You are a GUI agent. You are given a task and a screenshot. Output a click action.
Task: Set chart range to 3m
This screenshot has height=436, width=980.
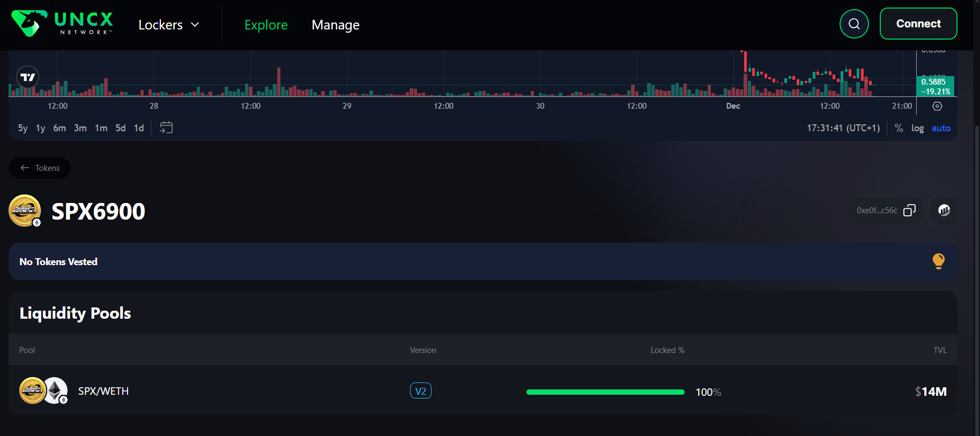click(x=80, y=128)
